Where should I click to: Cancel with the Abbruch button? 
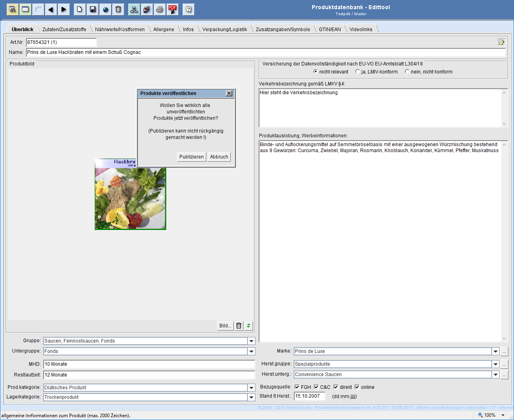coord(219,157)
